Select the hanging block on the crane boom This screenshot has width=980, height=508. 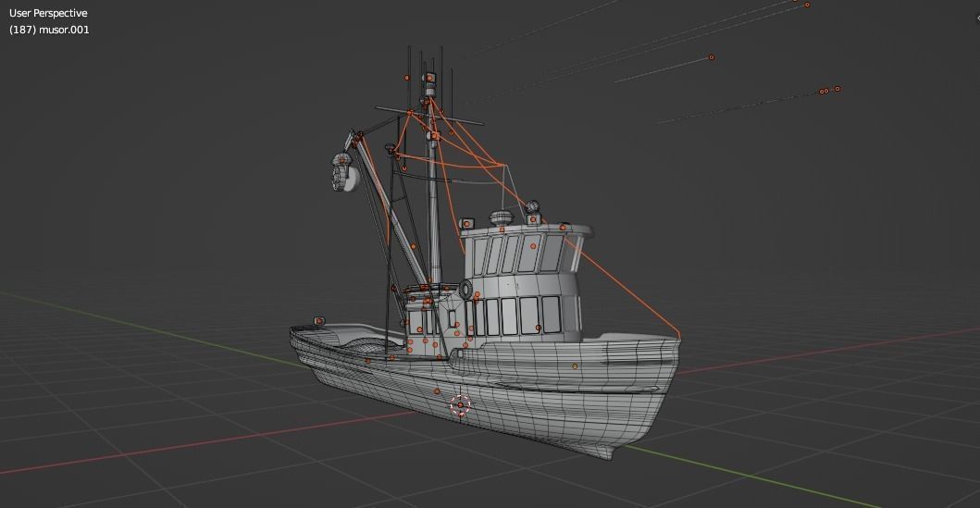(x=345, y=172)
